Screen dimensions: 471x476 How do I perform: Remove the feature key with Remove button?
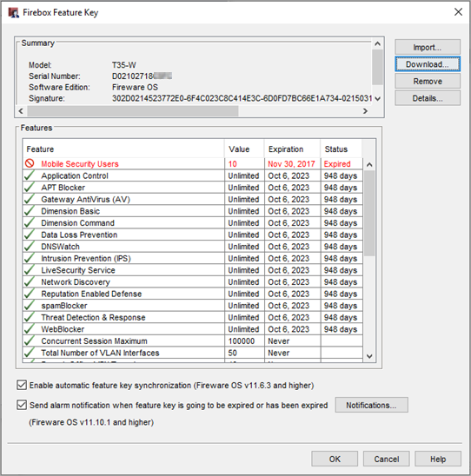click(x=428, y=82)
